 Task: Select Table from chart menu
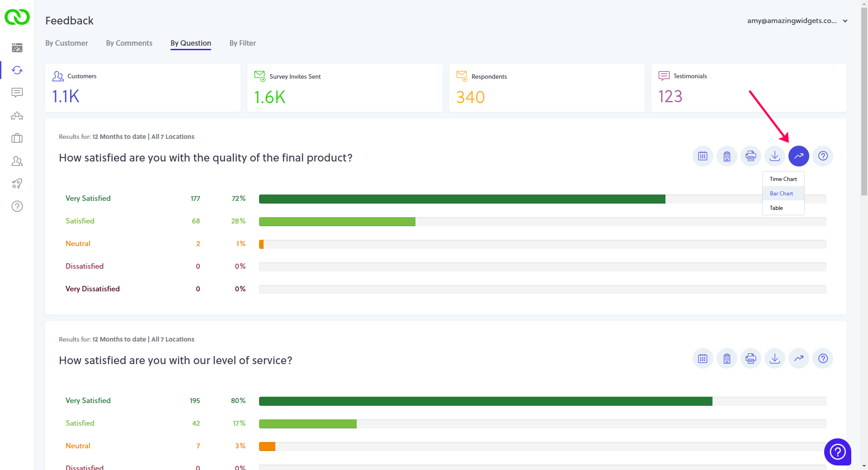(x=783, y=208)
